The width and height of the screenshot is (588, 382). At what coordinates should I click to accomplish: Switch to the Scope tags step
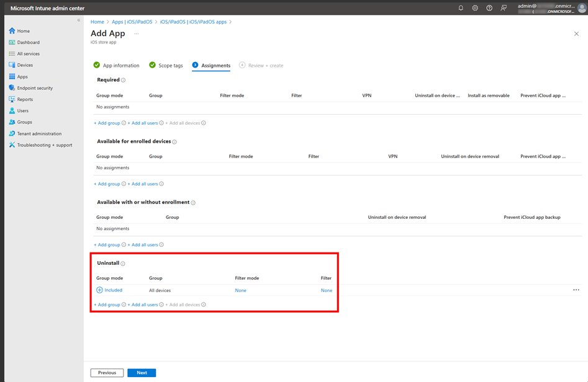[166, 65]
